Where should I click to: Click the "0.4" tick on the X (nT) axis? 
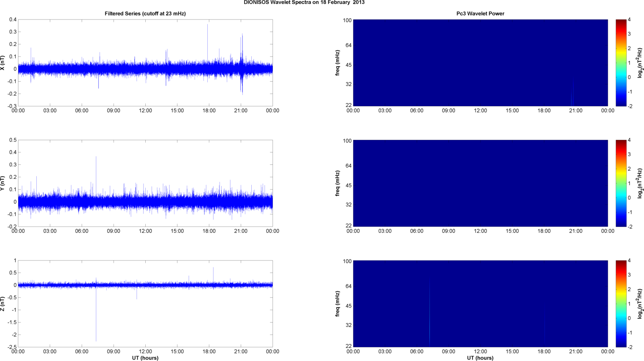tap(13, 20)
